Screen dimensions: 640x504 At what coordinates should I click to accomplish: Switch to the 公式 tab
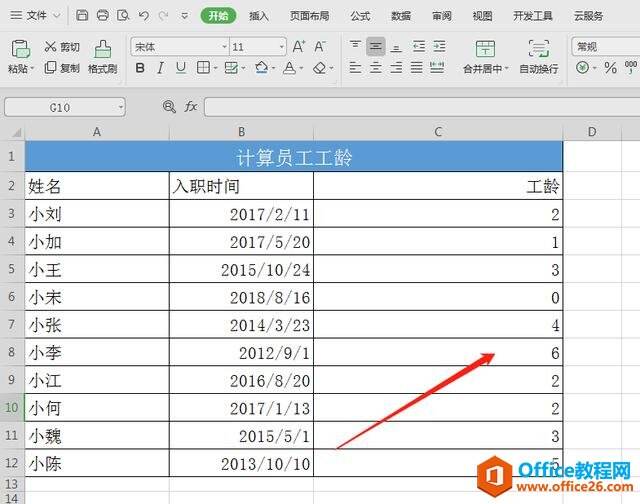360,16
